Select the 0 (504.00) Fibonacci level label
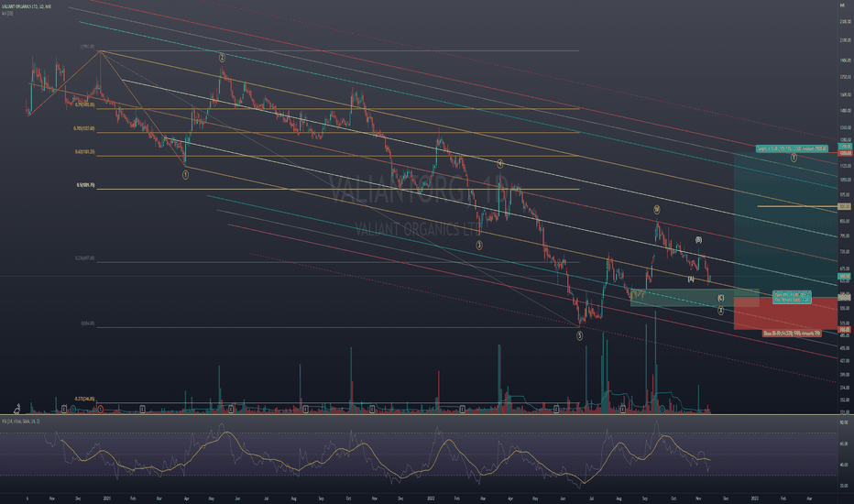The height and width of the screenshot is (504, 854). coord(88,323)
